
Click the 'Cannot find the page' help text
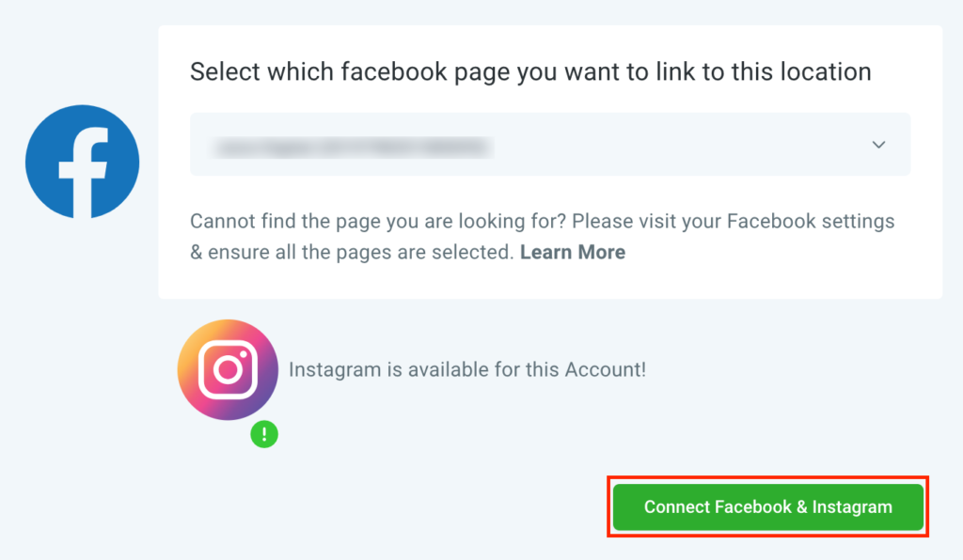543,236
